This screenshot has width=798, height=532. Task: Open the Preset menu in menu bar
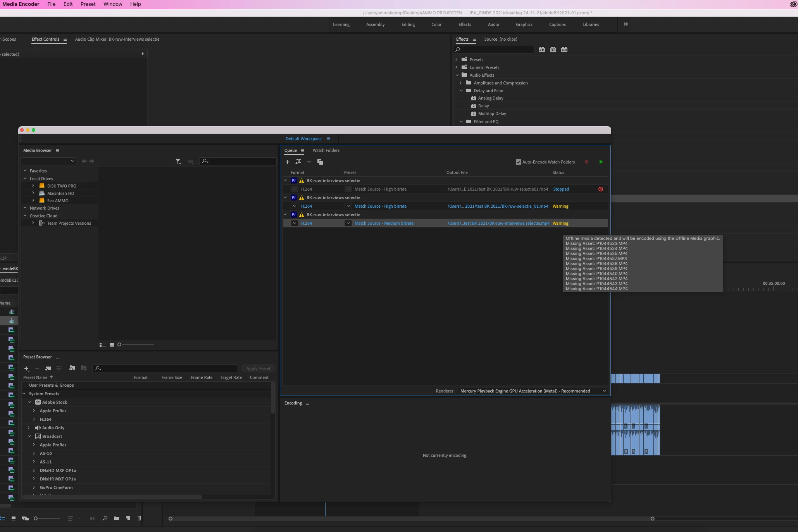pos(88,4)
